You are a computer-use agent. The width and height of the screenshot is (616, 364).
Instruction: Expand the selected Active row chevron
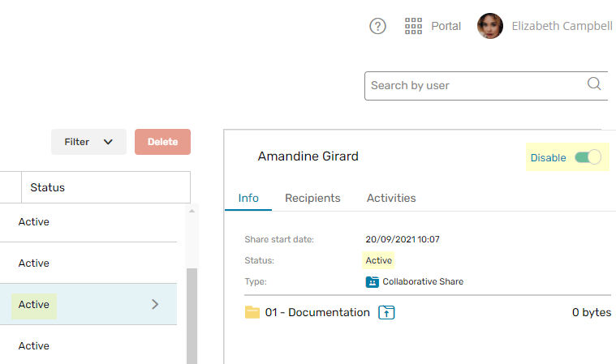(155, 304)
